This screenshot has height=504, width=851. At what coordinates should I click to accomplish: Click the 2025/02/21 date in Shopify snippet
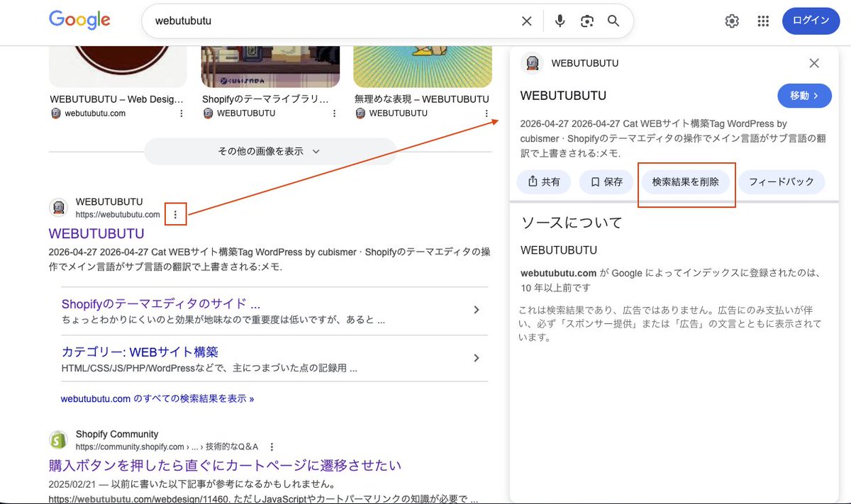click(x=73, y=485)
